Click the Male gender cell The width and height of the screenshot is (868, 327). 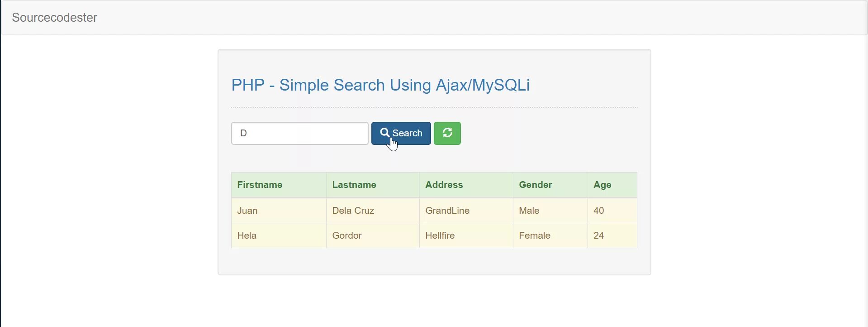pos(529,211)
